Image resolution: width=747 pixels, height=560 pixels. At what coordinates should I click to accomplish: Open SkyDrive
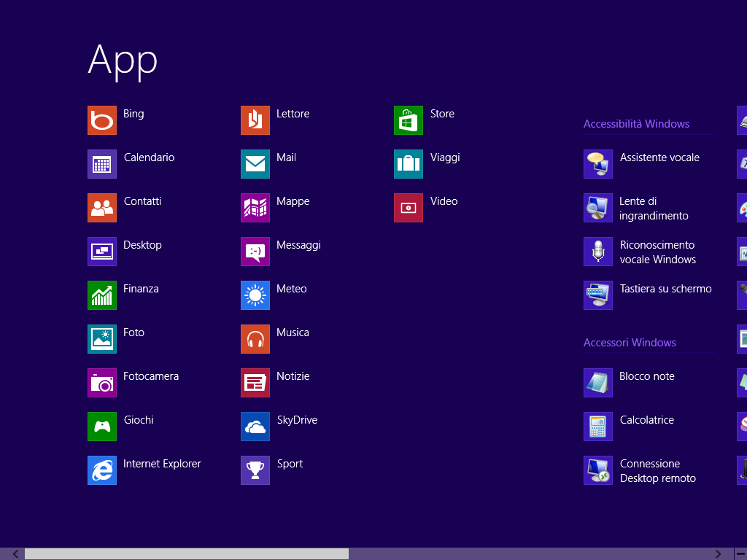coord(255,427)
